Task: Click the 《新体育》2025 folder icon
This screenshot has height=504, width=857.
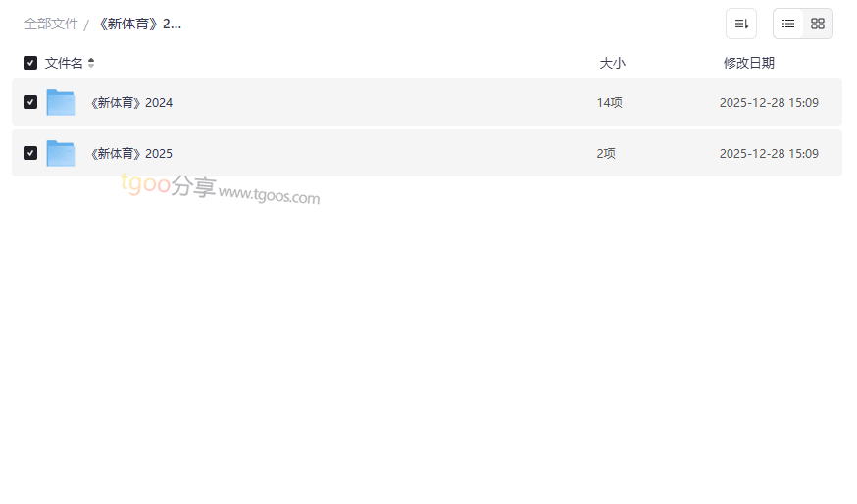Action: [x=61, y=153]
